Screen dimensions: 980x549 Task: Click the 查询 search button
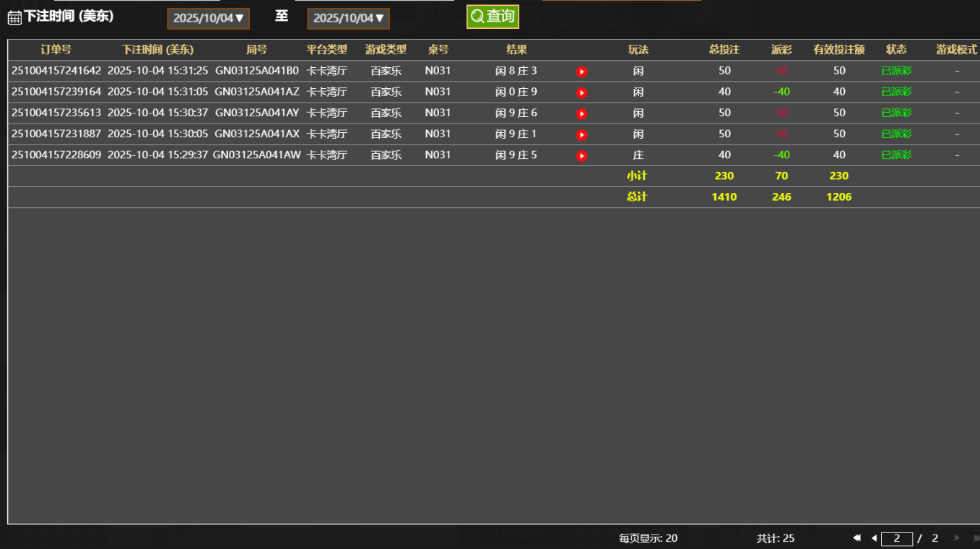493,17
